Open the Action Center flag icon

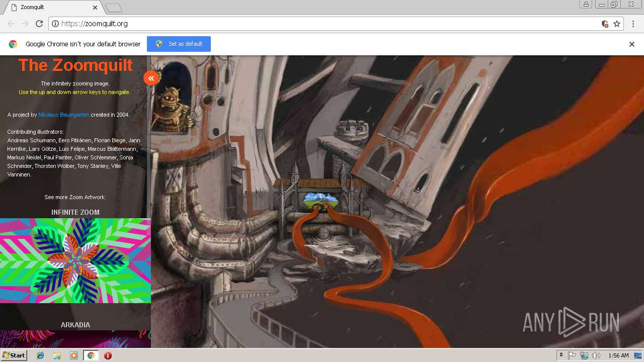pyautogui.click(x=572, y=355)
